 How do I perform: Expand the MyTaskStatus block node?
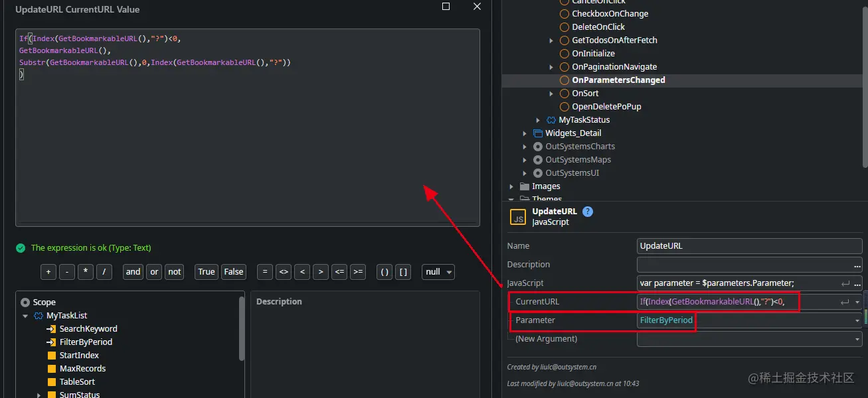pos(538,120)
